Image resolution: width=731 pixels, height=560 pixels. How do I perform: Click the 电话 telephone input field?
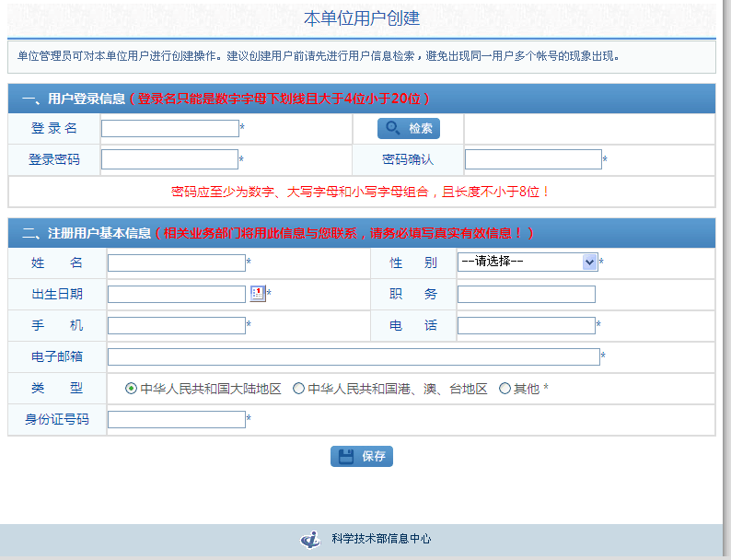pyautogui.click(x=527, y=325)
